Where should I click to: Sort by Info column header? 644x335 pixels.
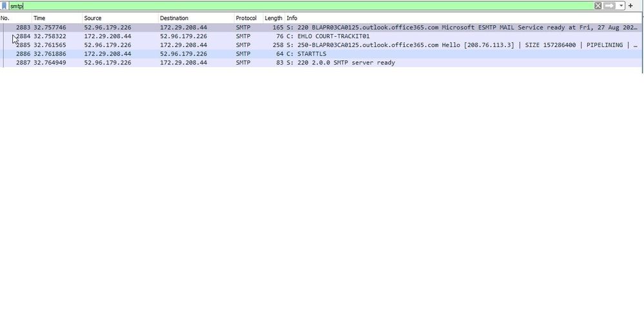pos(463,18)
